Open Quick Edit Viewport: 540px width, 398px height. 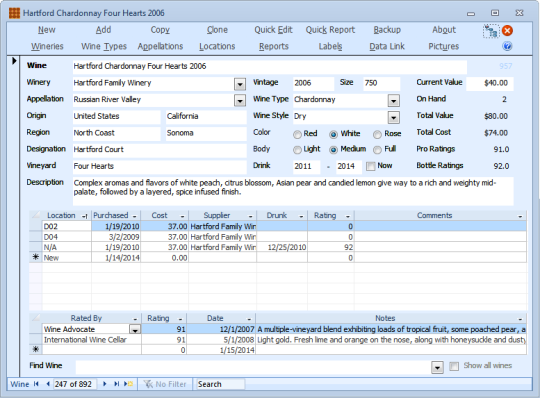(x=273, y=30)
